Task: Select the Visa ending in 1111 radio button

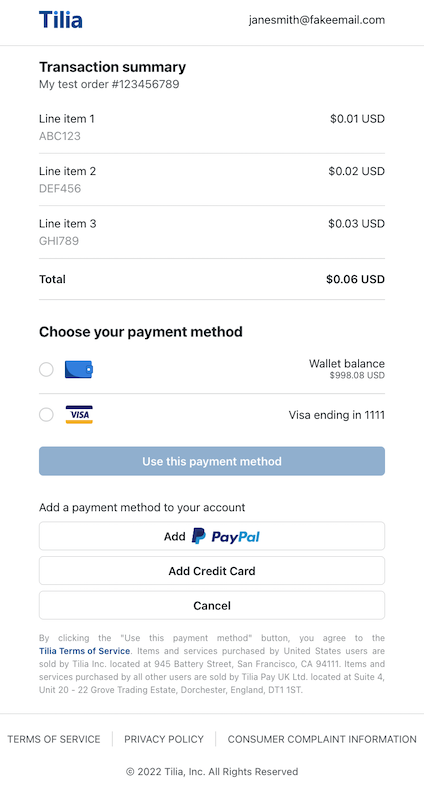Action: 46,415
